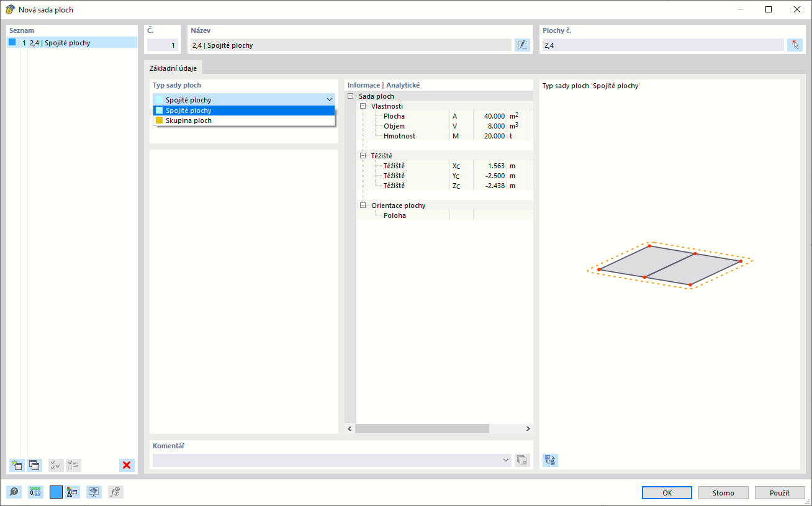
Task: Apply changes with the Použít button
Action: [x=780, y=493]
